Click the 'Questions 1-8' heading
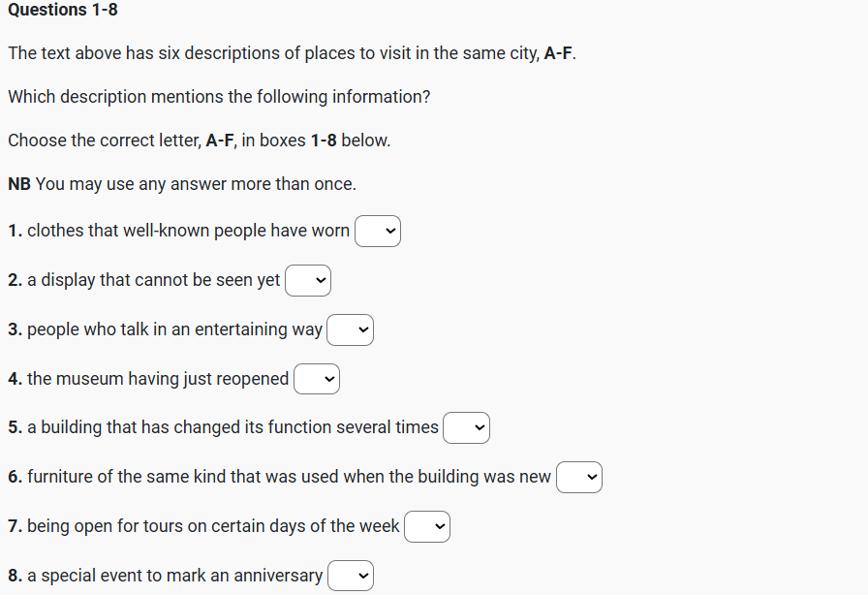This screenshot has width=868, height=595. click(63, 10)
